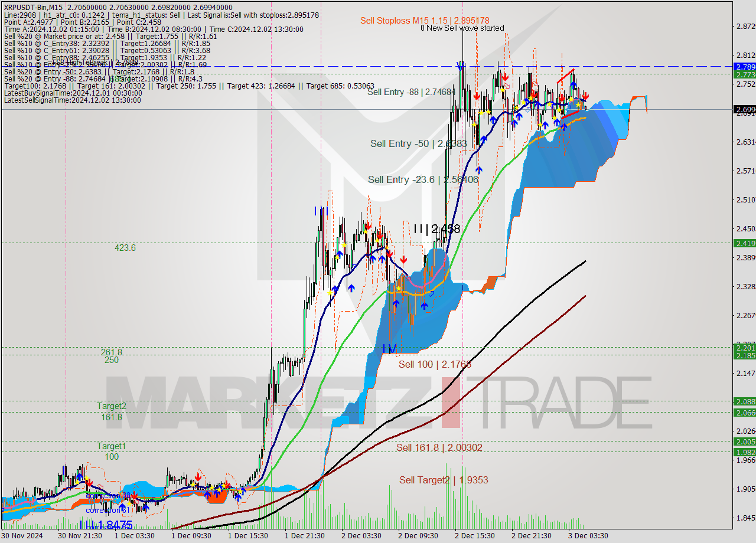Select the 'Sell Stoploss M15 1.15 | 2.895178' label
The width and height of the screenshot is (756, 543).
pyautogui.click(x=425, y=21)
